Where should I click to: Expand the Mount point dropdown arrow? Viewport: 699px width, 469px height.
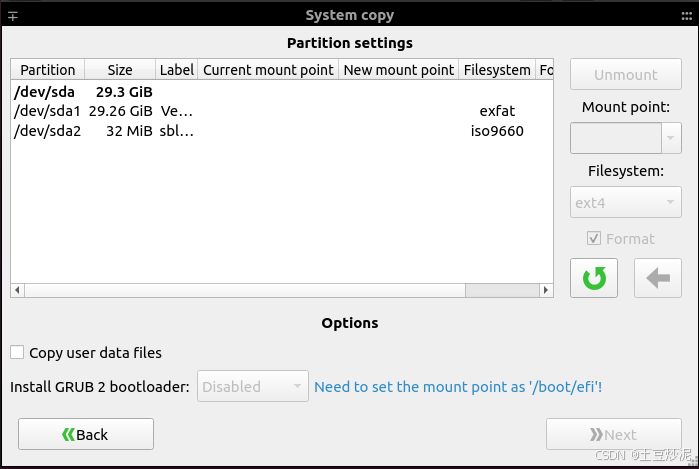(x=671, y=138)
